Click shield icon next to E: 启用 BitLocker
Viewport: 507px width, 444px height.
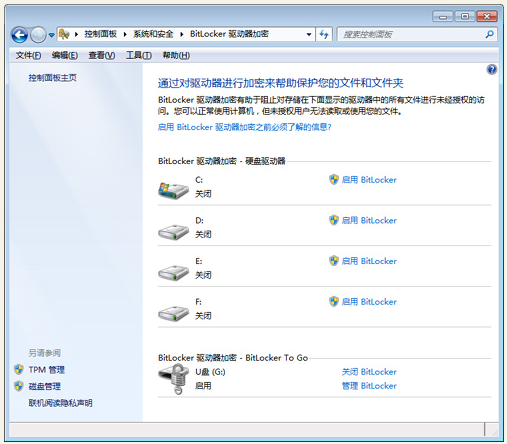334,261
